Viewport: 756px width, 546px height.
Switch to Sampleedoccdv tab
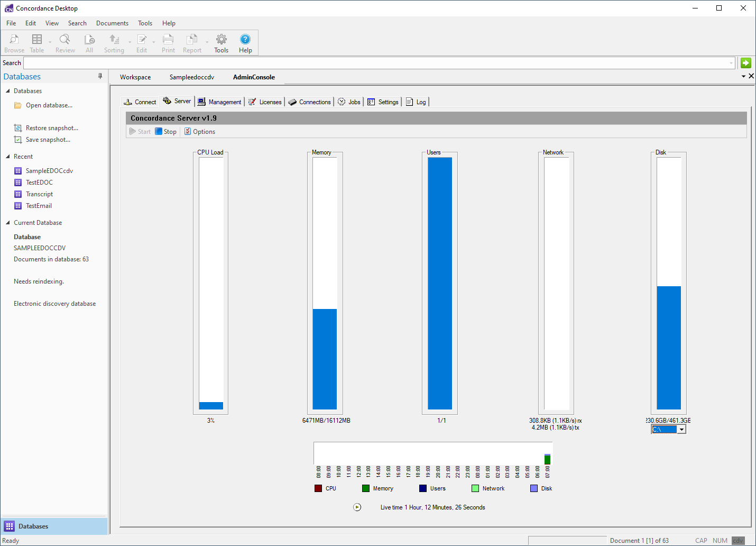click(192, 77)
